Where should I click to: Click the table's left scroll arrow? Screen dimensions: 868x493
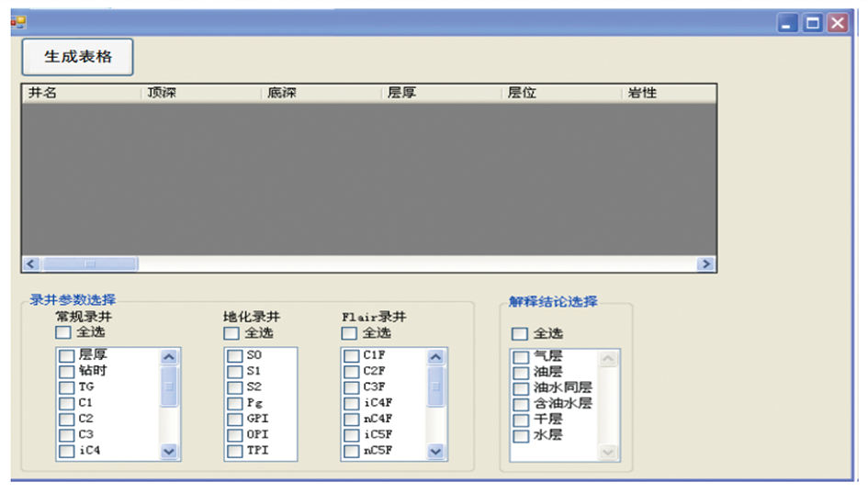click(x=30, y=264)
